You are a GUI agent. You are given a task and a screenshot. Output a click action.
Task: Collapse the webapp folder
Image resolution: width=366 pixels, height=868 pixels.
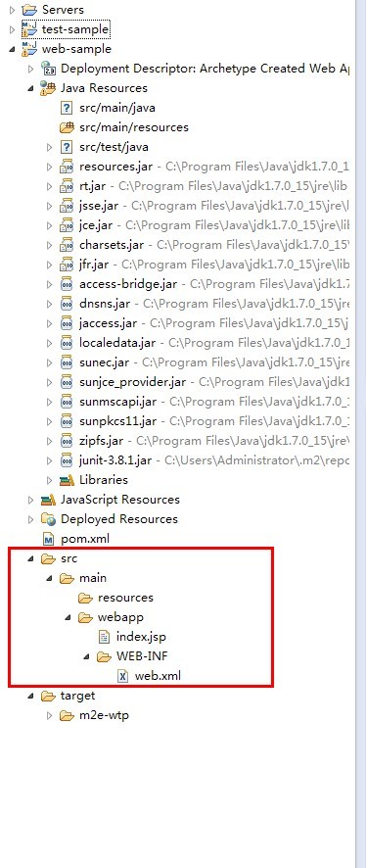(68, 618)
